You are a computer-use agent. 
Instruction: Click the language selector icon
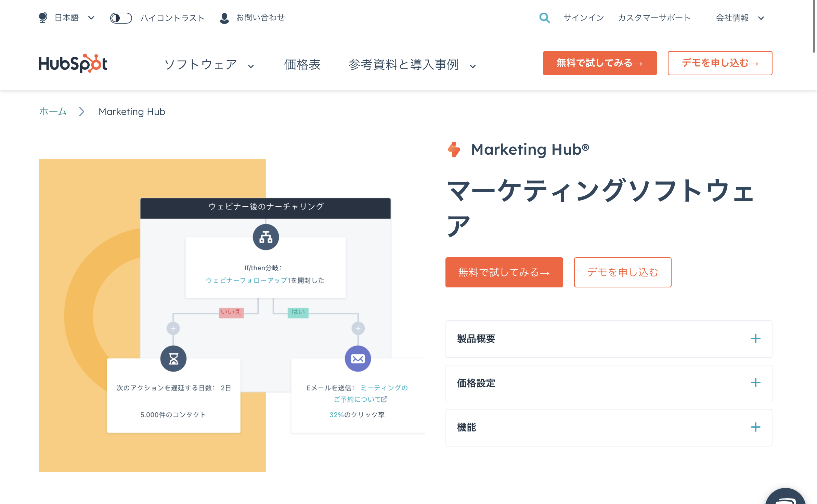click(44, 17)
